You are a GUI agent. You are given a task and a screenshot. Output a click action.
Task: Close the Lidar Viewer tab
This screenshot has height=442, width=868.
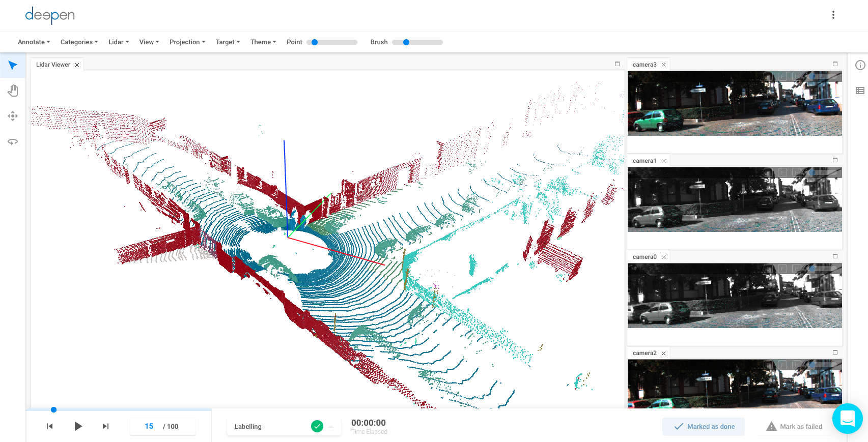coord(77,65)
